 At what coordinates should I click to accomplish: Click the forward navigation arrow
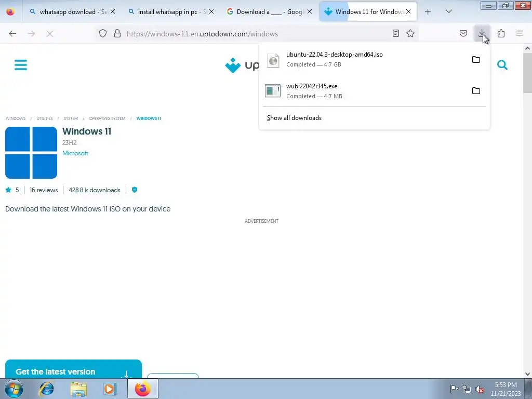click(x=31, y=34)
